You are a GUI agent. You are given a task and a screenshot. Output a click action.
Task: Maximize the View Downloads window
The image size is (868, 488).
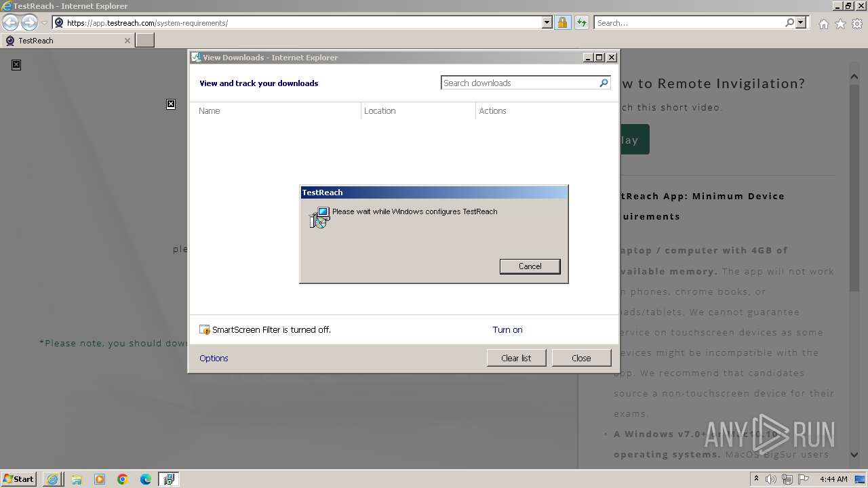click(x=599, y=58)
